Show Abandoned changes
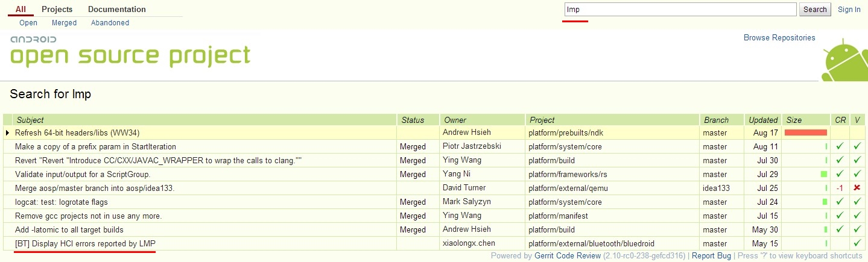 tap(110, 23)
